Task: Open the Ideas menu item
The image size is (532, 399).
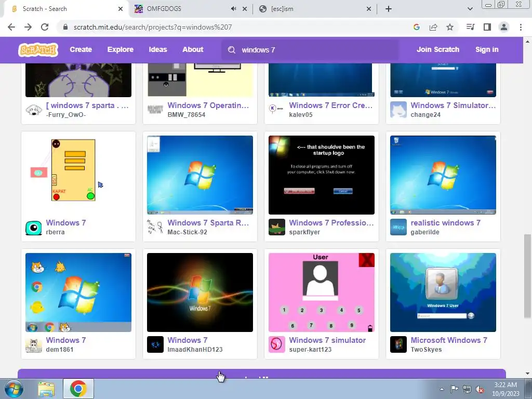Action: (x=158, y=49)
